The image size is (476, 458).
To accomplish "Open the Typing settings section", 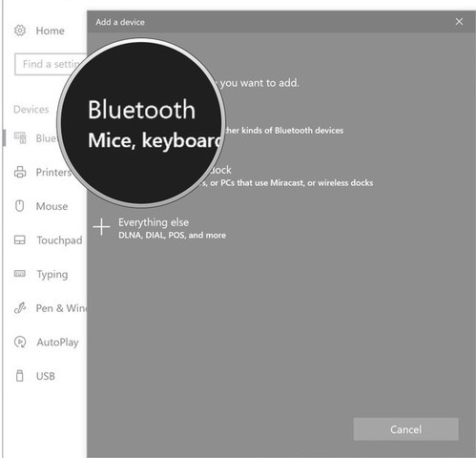I will tap(52, 275).
